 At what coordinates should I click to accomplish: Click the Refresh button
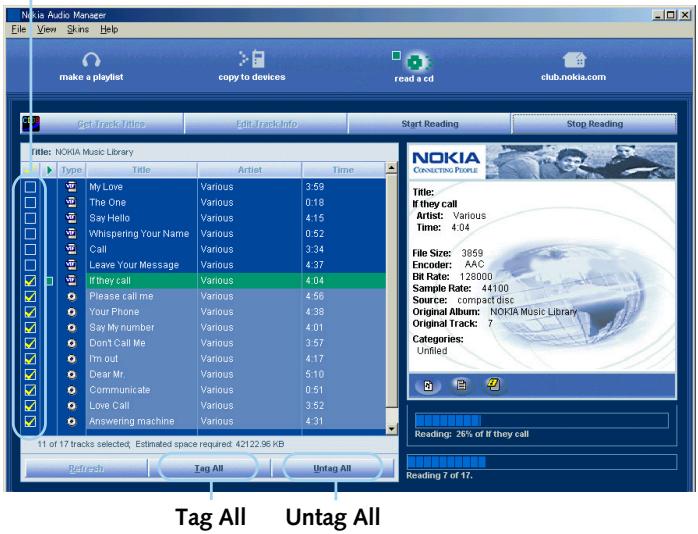86,468
